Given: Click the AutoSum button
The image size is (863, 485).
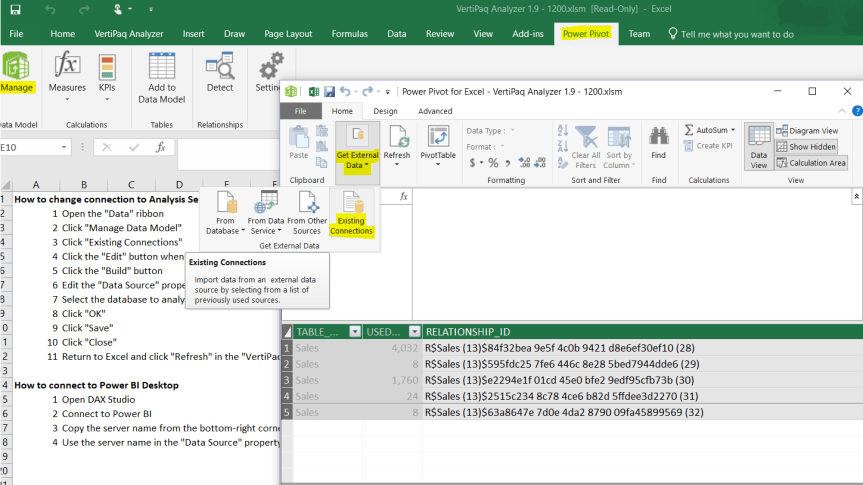Looking at the screenshot, I should coord(709,130).
